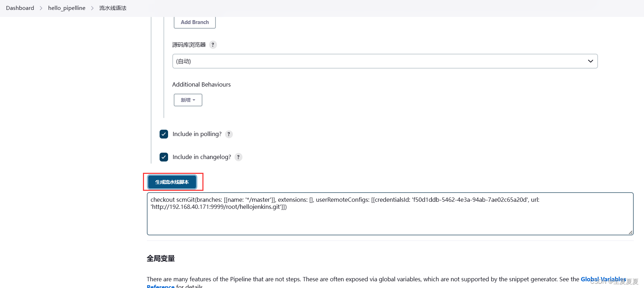644x288 pixels.
Task: Click the Additional Behaviours label
Action: coord(201,84)
